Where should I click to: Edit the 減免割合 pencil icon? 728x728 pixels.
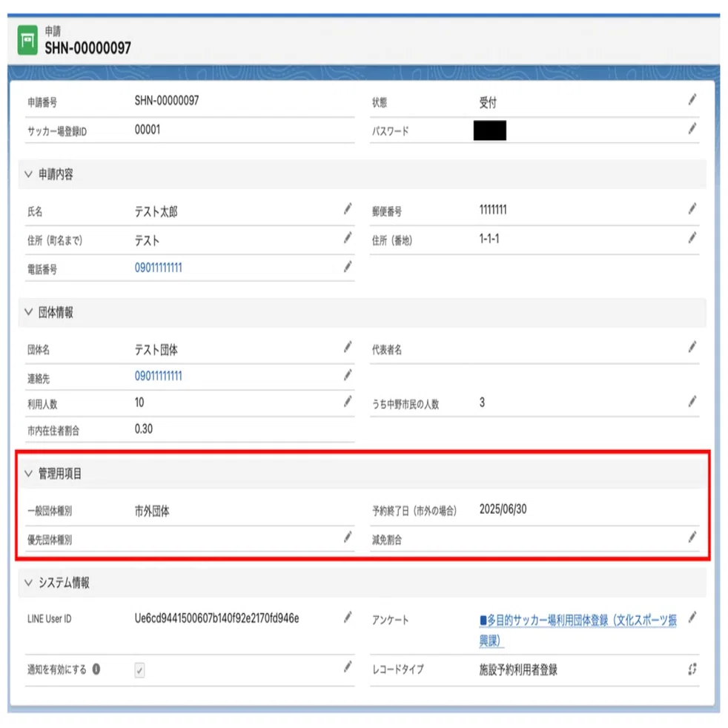point(692,537)
